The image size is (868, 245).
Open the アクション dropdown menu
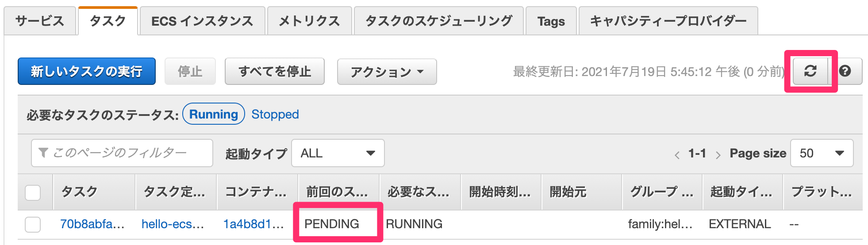coord(387,72)
